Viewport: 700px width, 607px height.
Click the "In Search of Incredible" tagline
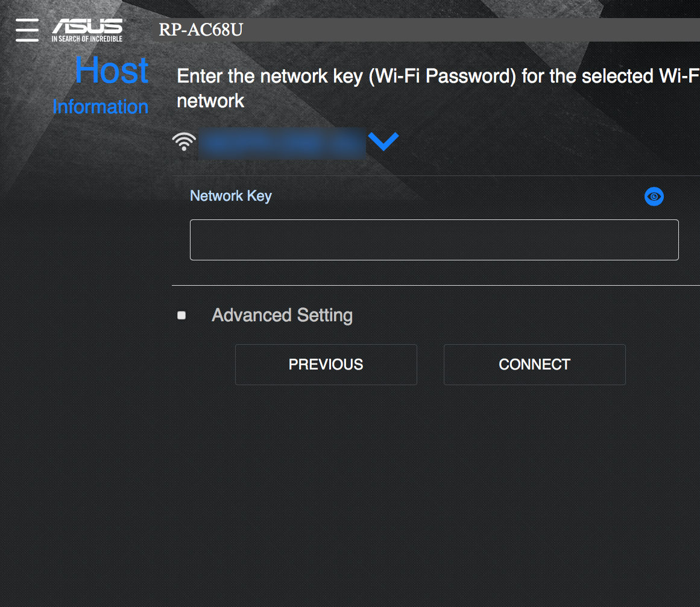click(x=87, y=39)
